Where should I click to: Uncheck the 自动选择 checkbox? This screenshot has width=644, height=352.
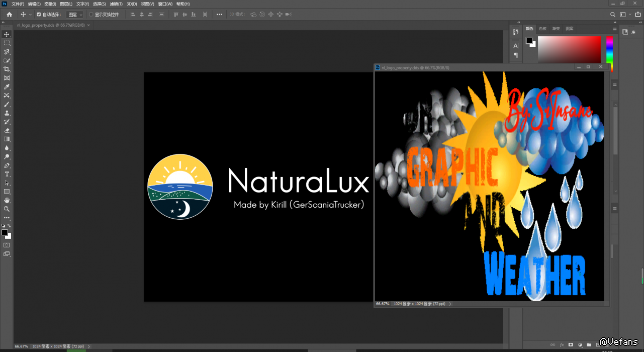(39, 15)
